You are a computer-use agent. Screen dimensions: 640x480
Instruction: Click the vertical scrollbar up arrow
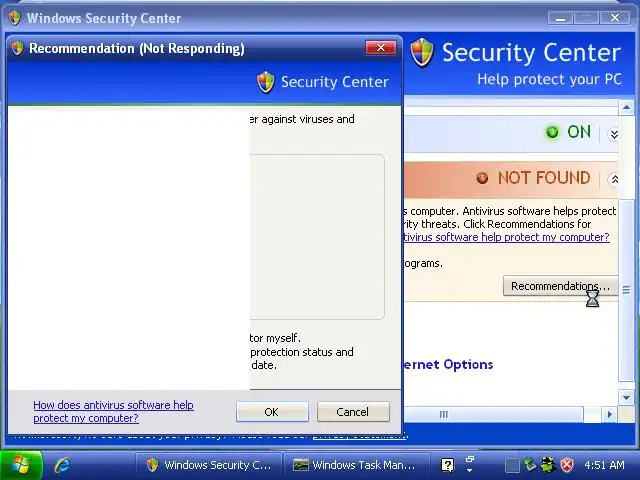[x=626, y=108]
